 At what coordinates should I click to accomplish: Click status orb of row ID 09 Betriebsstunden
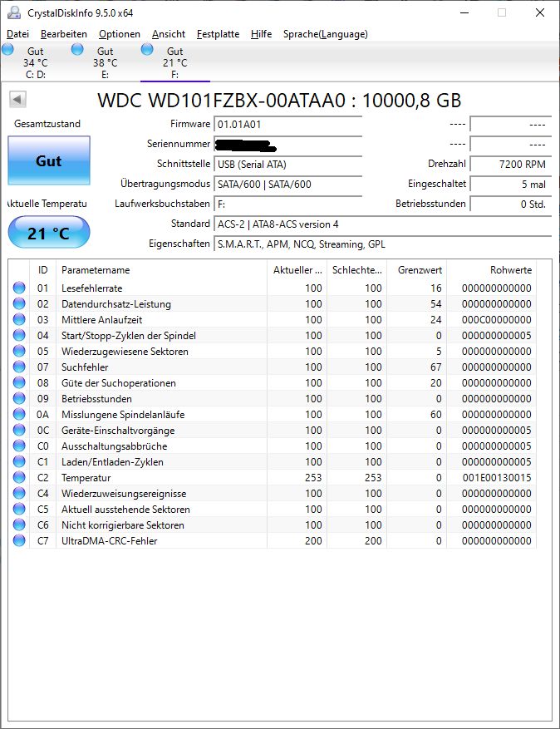tap(19, 398)
